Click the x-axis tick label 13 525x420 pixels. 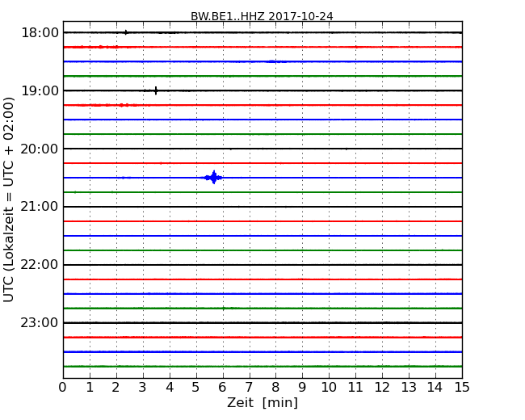pyautogui.click(x=409, y=387)
